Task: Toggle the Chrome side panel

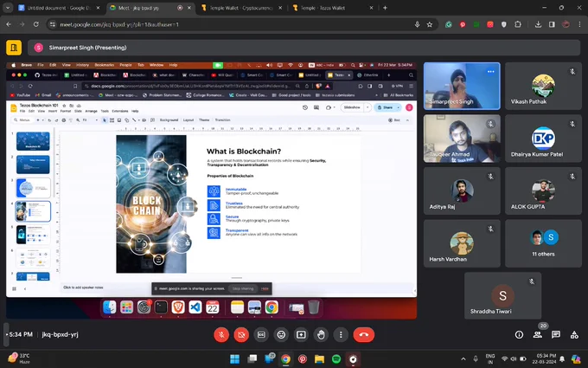Action: tap(552, 24)
